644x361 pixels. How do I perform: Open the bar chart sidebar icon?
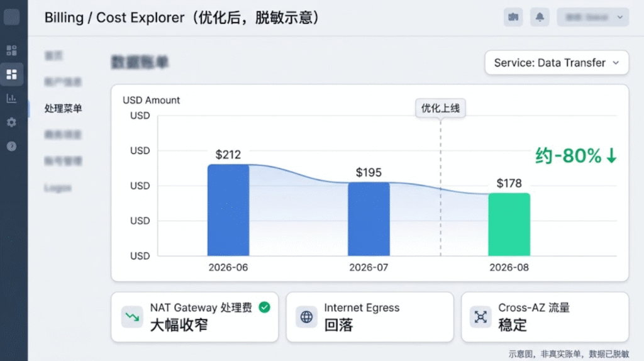click(x=11, y=98)
